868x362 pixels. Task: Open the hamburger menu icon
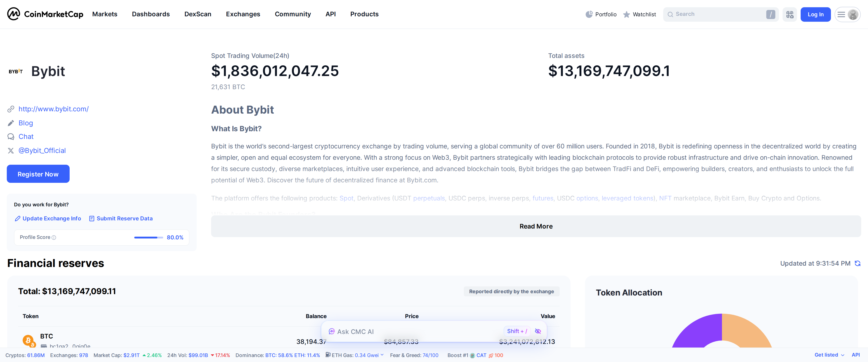pos(841,14)
